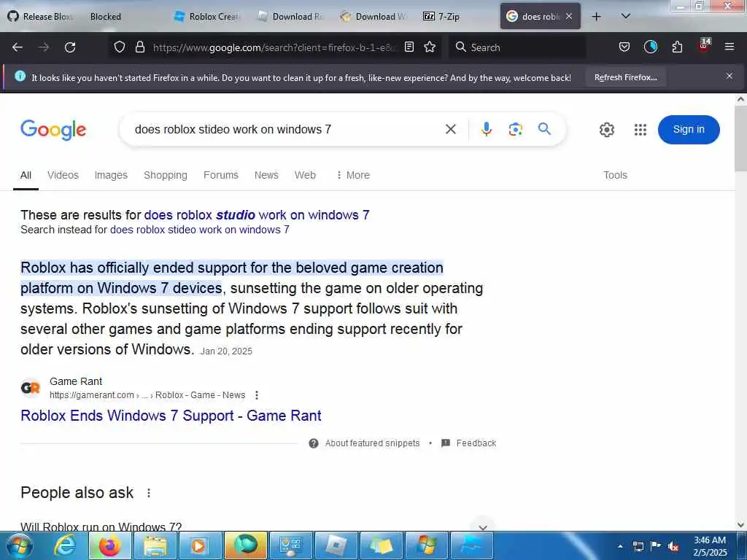Open corrected "does roblox studio" results link
The height and width of the screenshot is (560, 747).
tap(257, 215)
